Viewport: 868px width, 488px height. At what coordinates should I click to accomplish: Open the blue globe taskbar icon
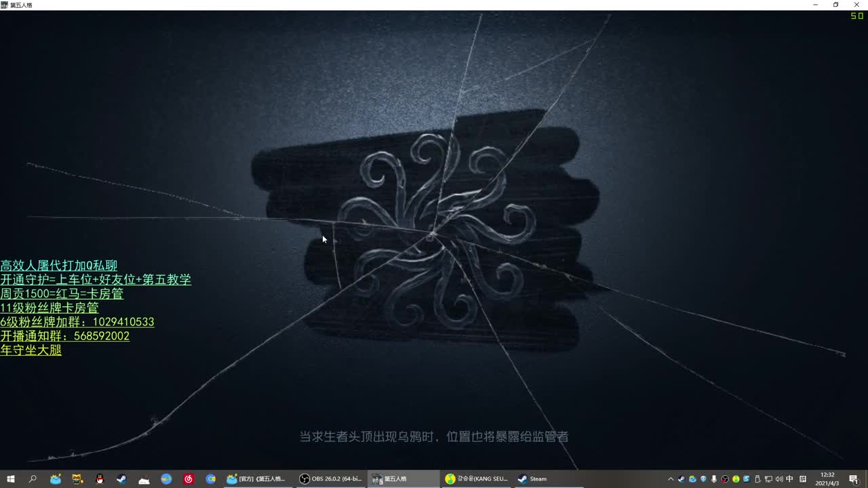(x=166, y=479)
